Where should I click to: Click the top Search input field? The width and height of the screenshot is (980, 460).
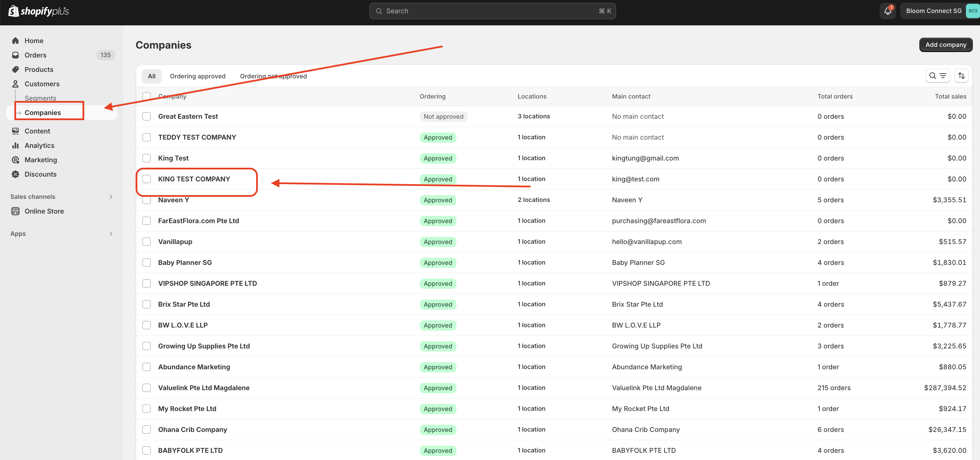click(492, 11)
